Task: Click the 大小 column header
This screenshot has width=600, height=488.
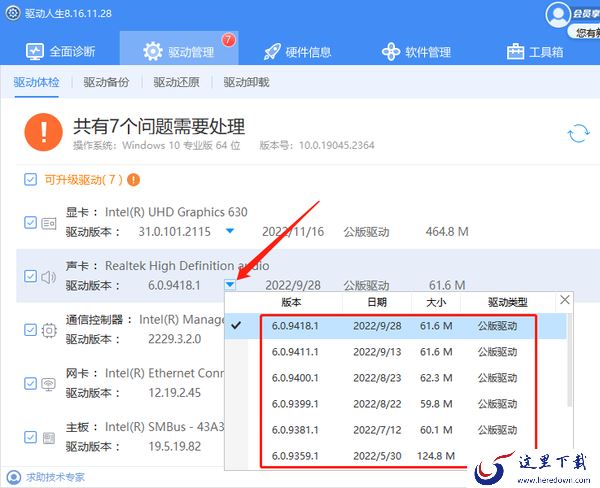Action: point(436,302)
